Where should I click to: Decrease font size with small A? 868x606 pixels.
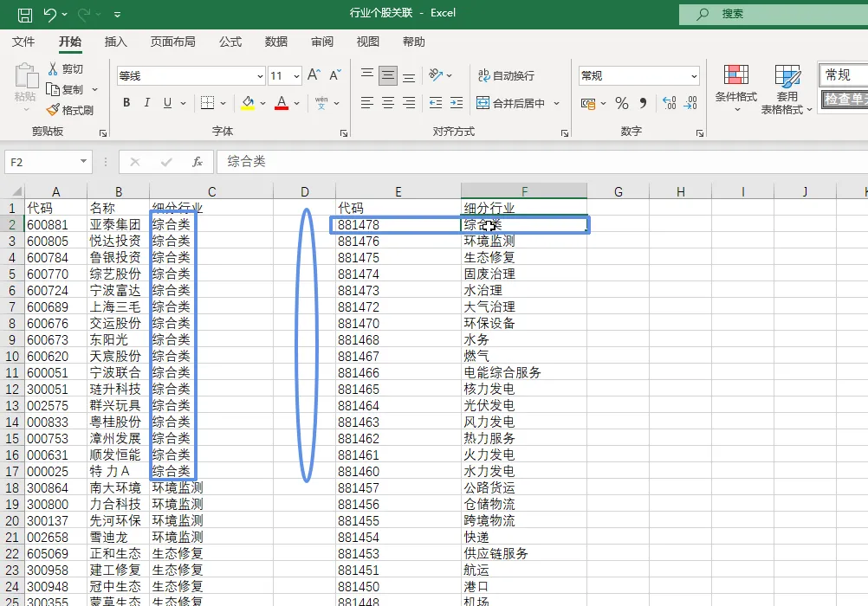pos(335,75)
